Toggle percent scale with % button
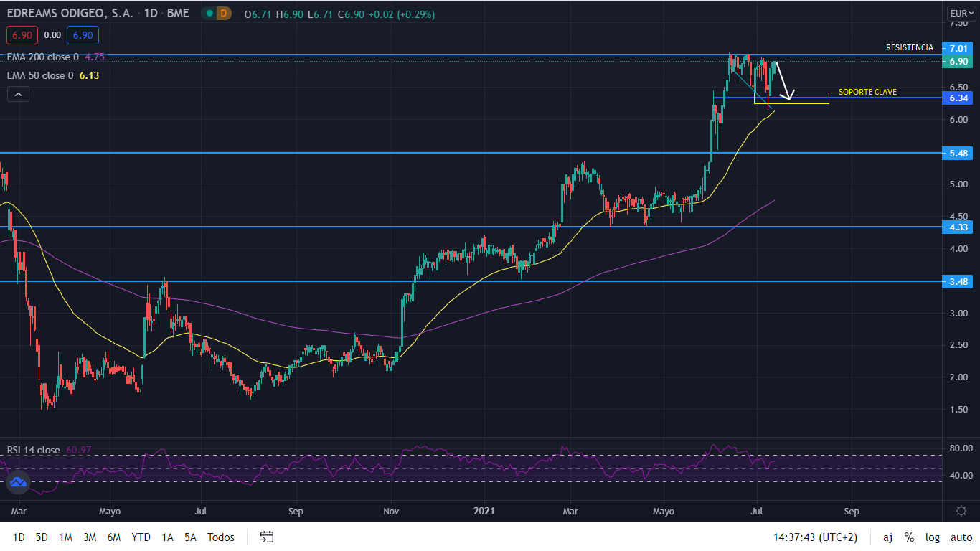Image resolution: width=980 pixels, height=551 pixels. tap(909, 537)
